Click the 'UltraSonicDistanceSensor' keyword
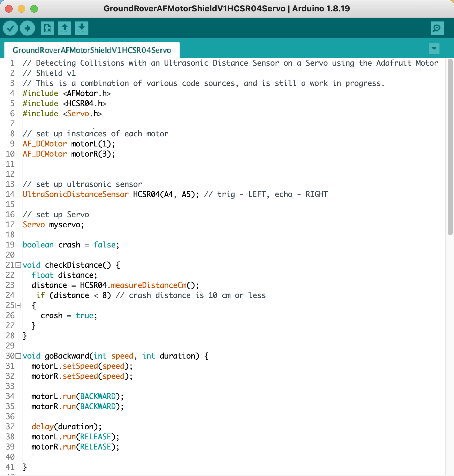Screen dimensions: 454x476 tap(75, 194)
